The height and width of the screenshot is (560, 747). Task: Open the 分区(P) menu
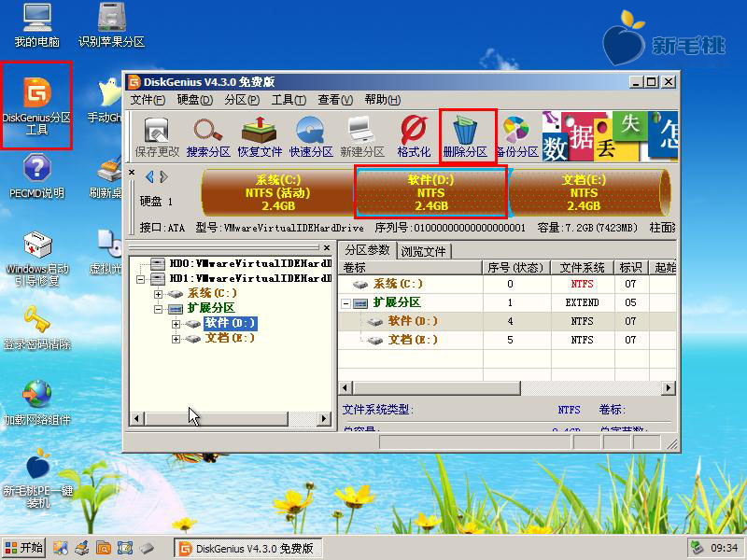[x=242, y=100]
